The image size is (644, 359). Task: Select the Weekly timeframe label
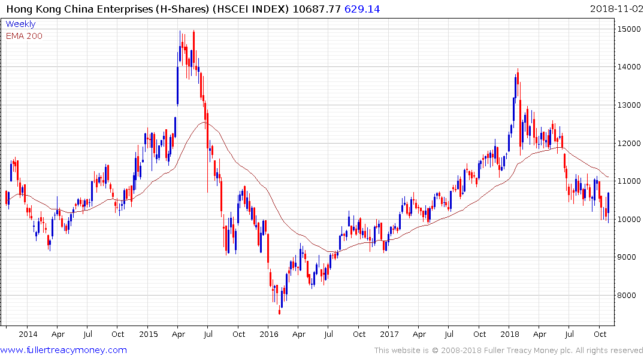coord(20,24)
